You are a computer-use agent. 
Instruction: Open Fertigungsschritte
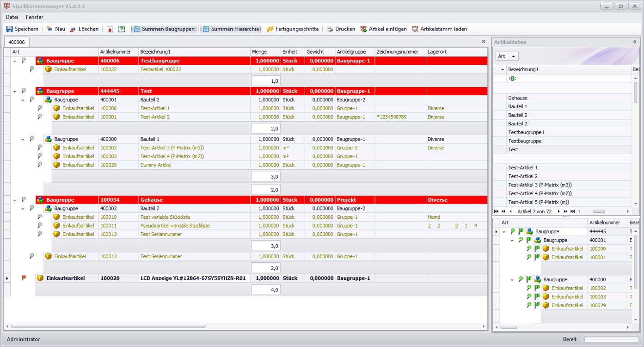293,29
